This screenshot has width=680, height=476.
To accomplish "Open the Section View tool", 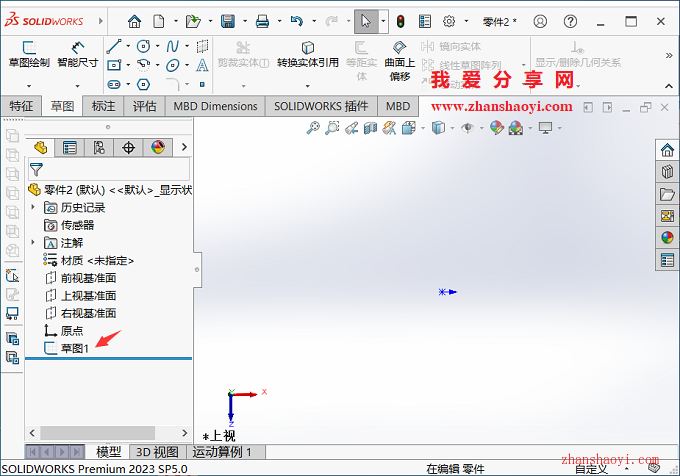I will pos(370,128).
